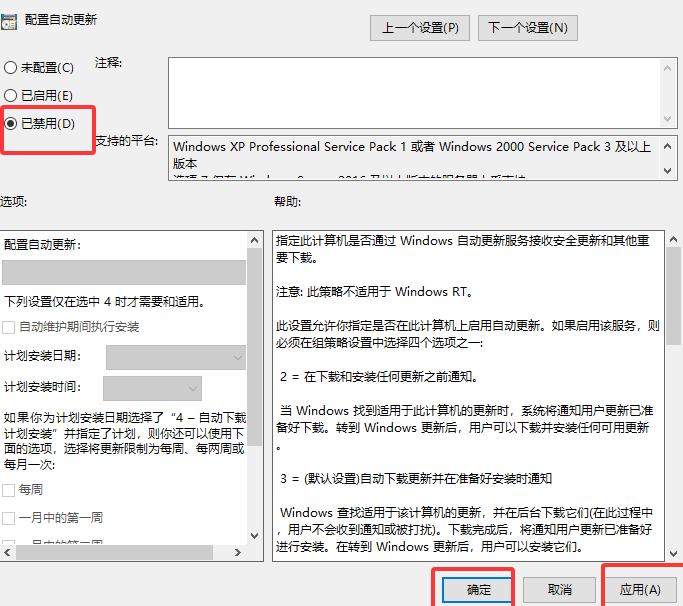The image size is (683, 606).
Task: Go to 下一个设置(N)
Action: [528, 28]
